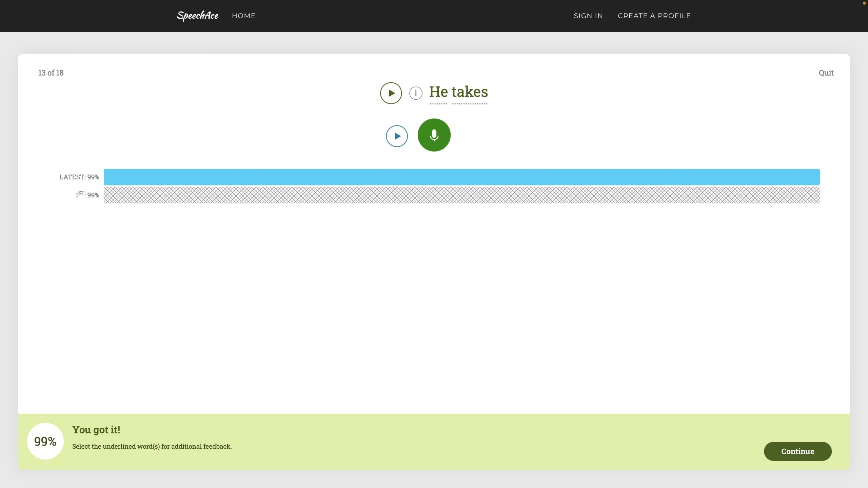Select the underlined word takes
Screen dimensions: 868x488
pos(470,92)
